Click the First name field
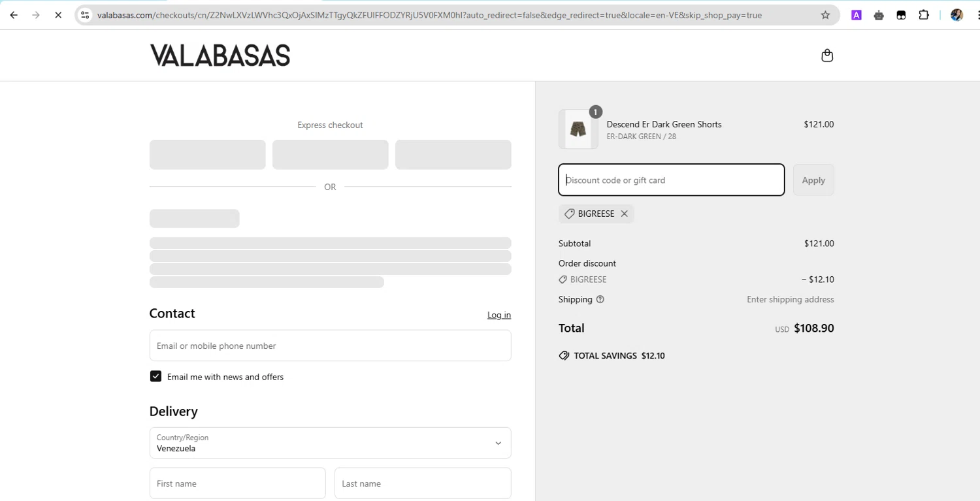This screenshot has width=980, height=501. [x=237, y=483]
